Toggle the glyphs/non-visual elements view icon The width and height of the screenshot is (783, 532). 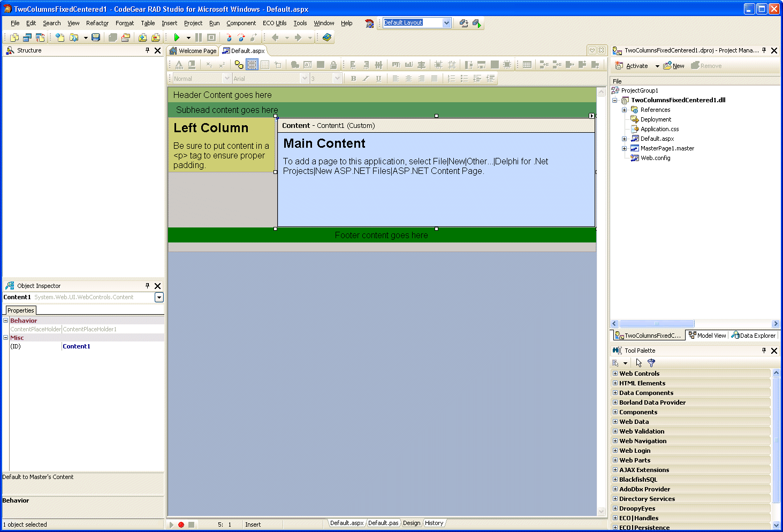click(239, 64)
